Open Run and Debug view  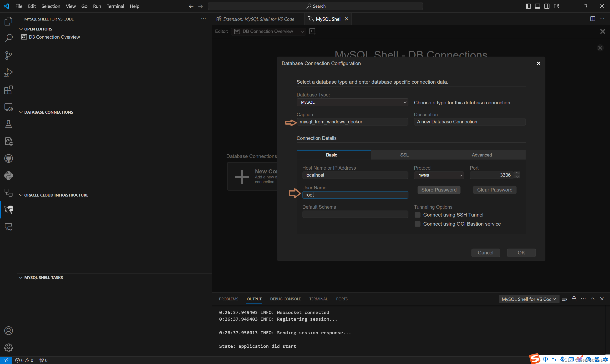tap(8, 73)
